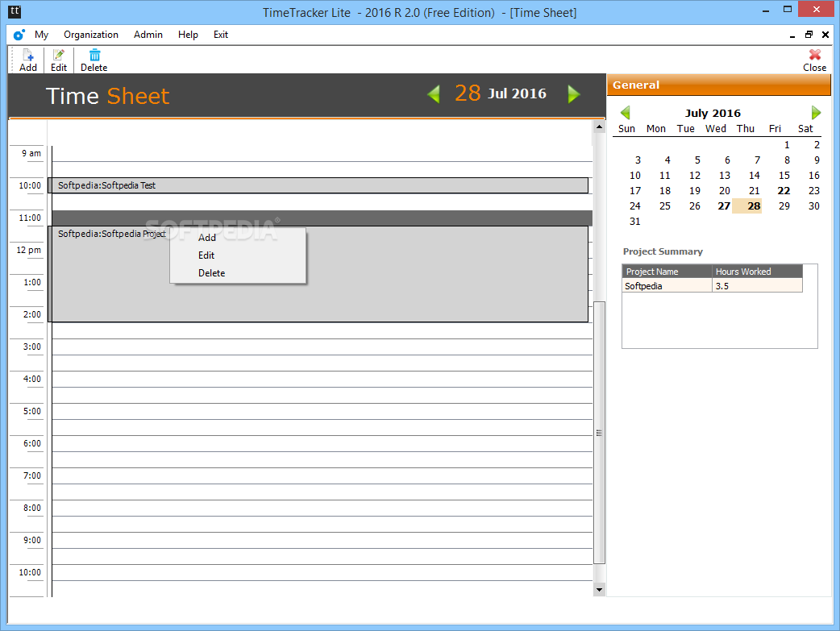The width and height of the screenshot is (840, 631).
Task: Click the 12 pm time label
Action: click(x=28, y=250)
